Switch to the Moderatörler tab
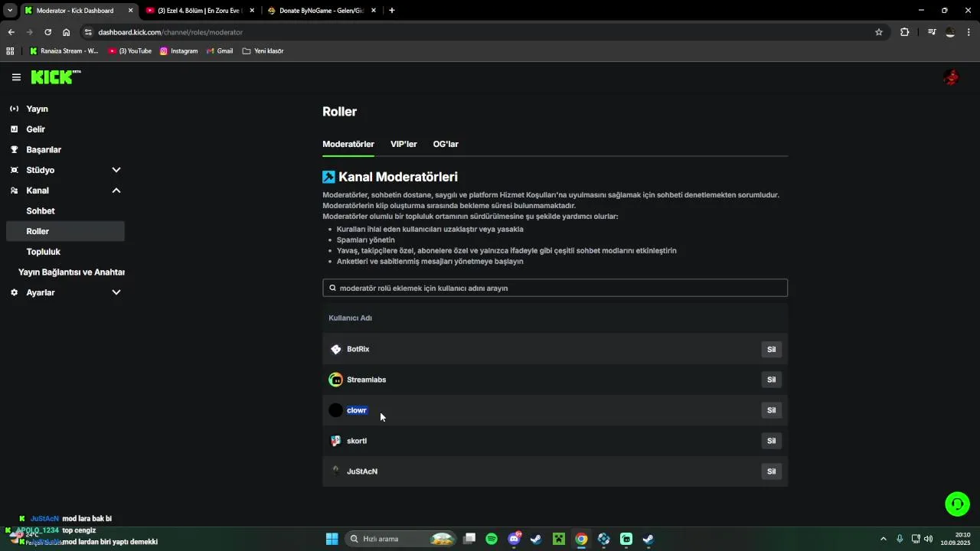 tap(348, 144)
